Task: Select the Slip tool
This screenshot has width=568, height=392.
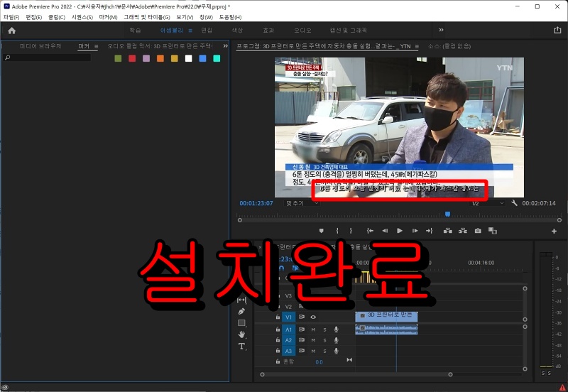Action: click(241, 300)
